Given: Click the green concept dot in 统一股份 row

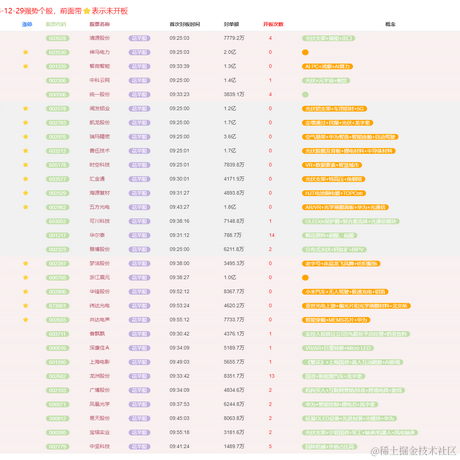Looking at the screenshot, I should point(305,95).
